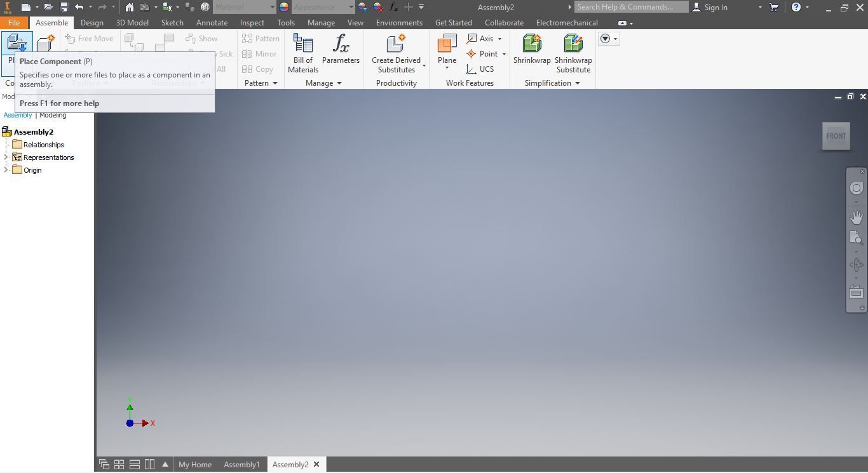Open the Plane work feature dropdown arrow

tap(447, 68)
